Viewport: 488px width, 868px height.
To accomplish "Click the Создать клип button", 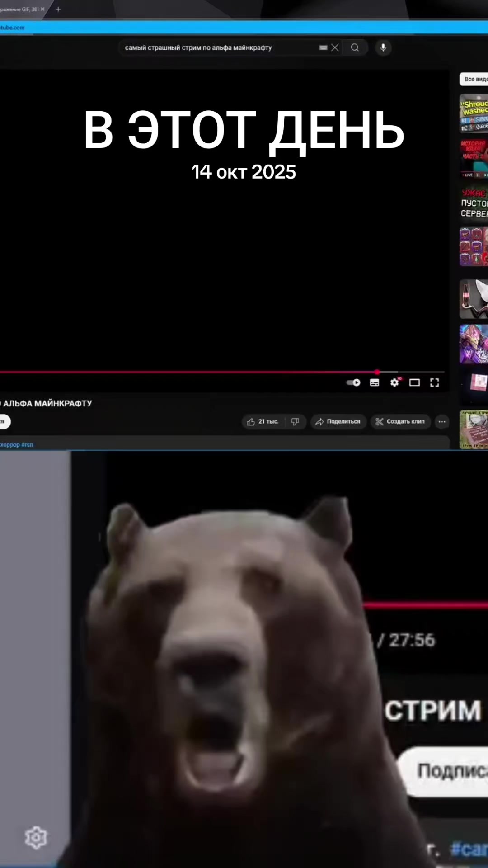I will click(x=401, y=421).
